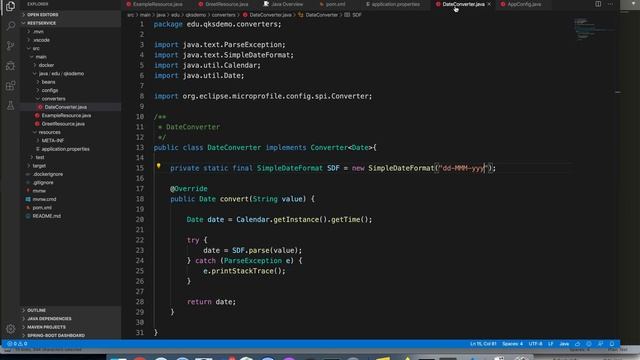
Task: Click the lightbulb quick fix on line 15
Action: click(158, 166)
